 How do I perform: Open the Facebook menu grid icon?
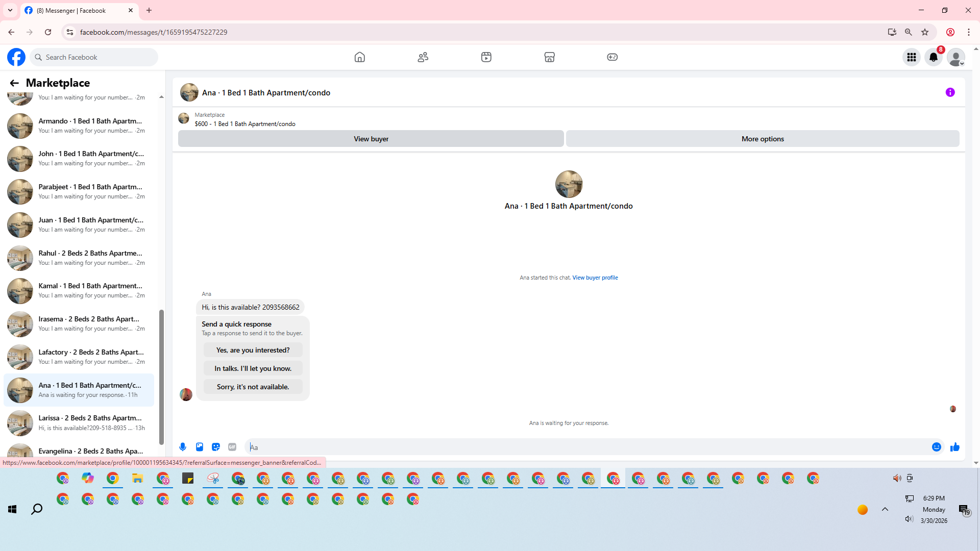pos(911,57)
